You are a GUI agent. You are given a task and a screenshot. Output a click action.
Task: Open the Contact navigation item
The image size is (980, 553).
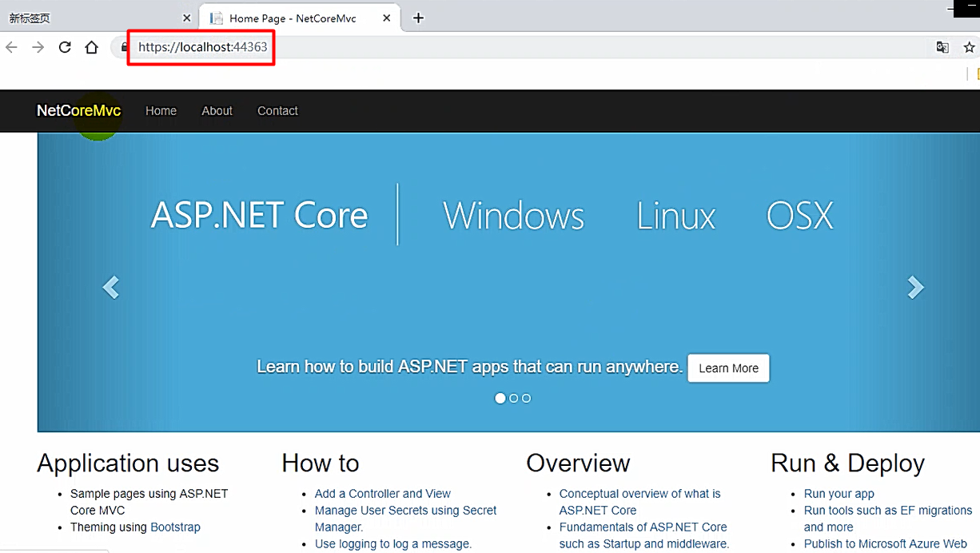coord(277,111)
